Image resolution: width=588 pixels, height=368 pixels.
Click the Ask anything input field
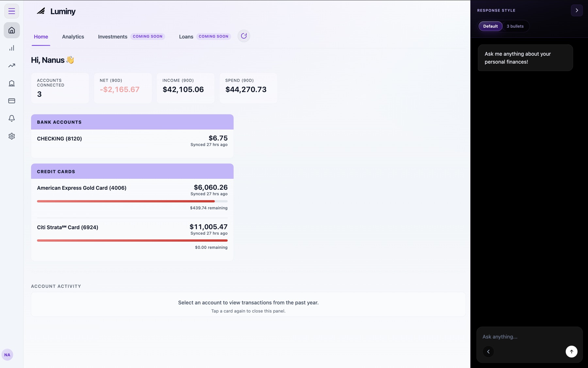(529, 337)
